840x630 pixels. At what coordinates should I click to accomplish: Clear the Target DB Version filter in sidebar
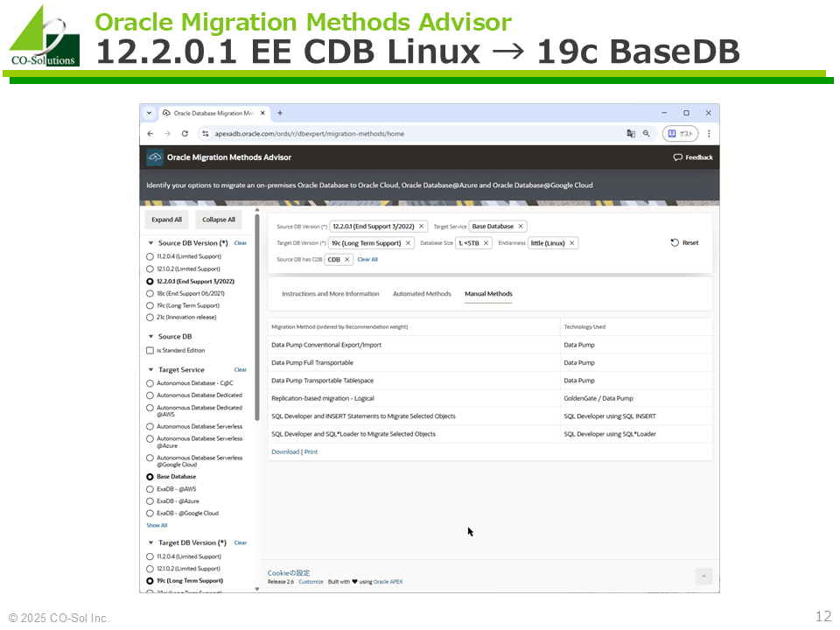pos(241,542)
